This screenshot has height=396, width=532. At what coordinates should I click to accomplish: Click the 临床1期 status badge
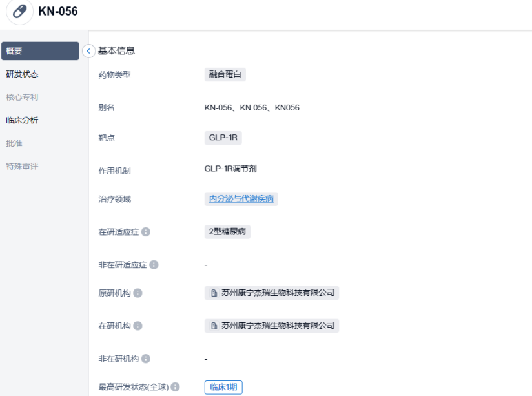(x=223, y=388)
